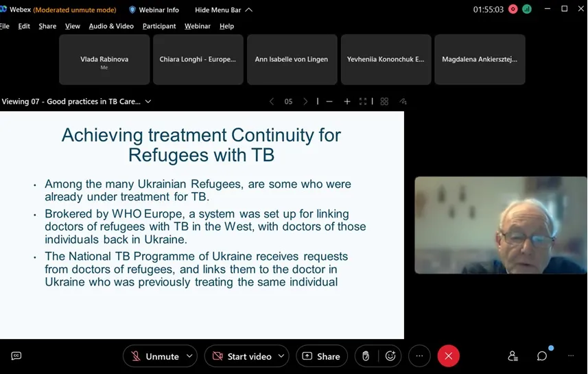588x374 pixels.
Task: Open the participants panel icon
Action: [513, 356]
